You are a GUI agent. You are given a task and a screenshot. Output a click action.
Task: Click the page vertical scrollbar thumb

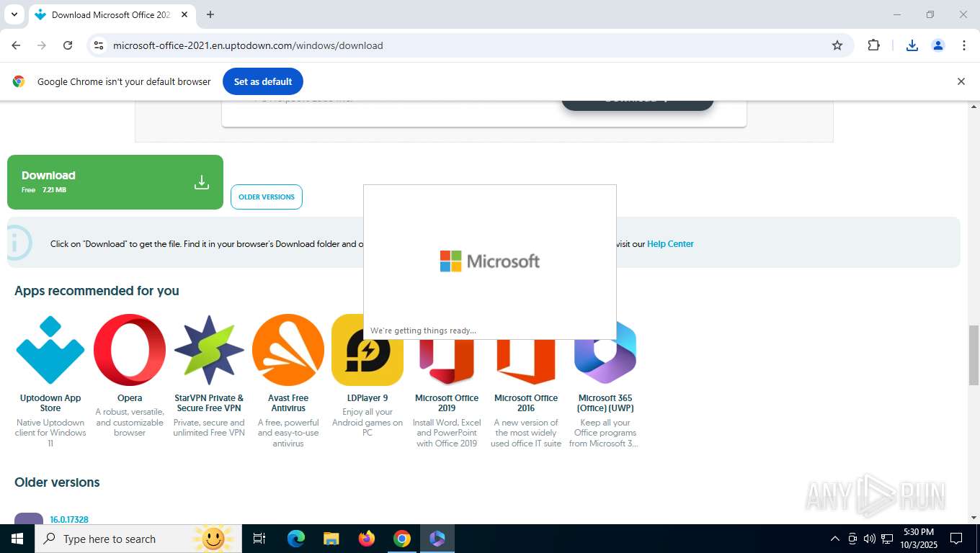(x=974, y=355)
